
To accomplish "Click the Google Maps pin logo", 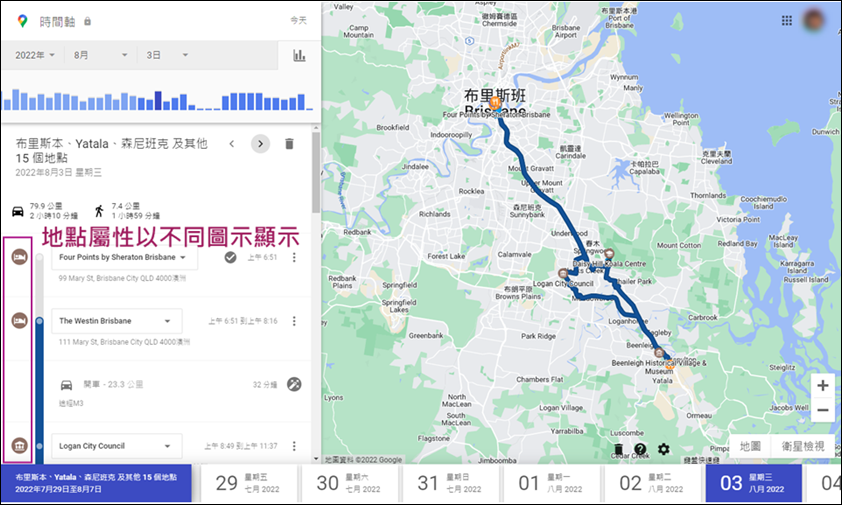I will point(22,21).
